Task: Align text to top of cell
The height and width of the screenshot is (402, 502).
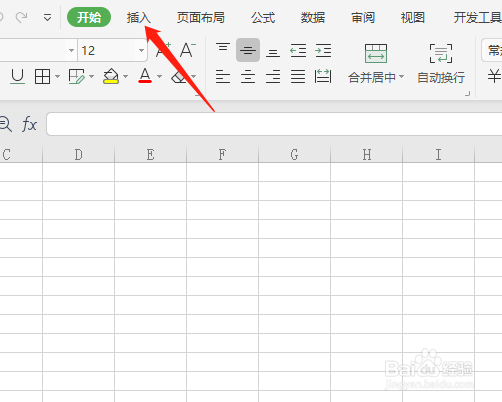Action: tap(223, 47)
